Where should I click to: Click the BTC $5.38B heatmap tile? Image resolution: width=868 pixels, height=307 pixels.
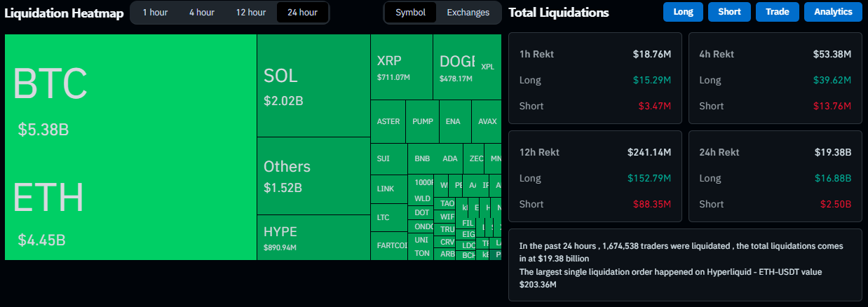[x=130, y=98]
